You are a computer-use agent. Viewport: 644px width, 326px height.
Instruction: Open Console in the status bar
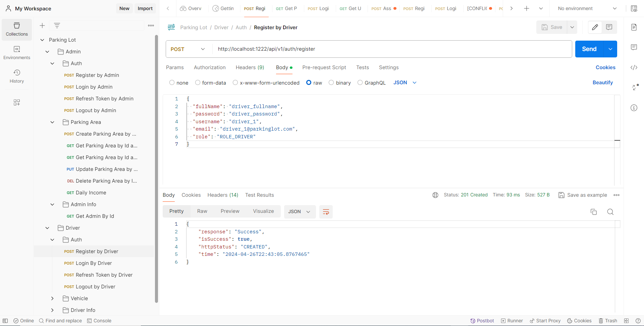pos(99,321)
